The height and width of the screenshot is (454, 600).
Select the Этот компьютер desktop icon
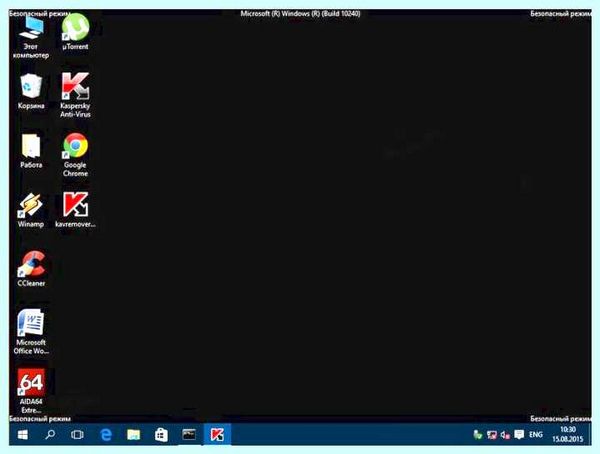click(31, 37)
